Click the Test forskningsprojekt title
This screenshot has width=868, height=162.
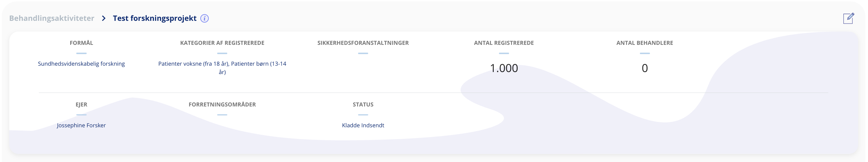point(154,19)
